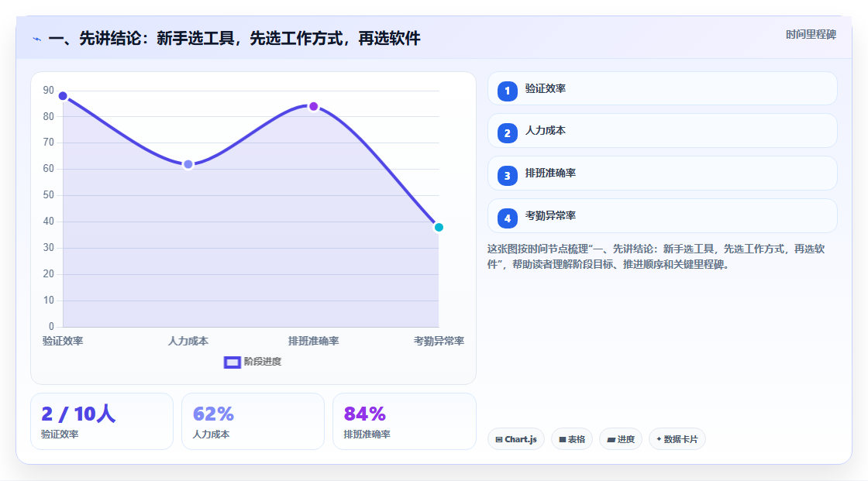Image resolution: width=868 pixels, height=481 pixels.
Task: Click the Chart.js tag
Action: point(516,439)
